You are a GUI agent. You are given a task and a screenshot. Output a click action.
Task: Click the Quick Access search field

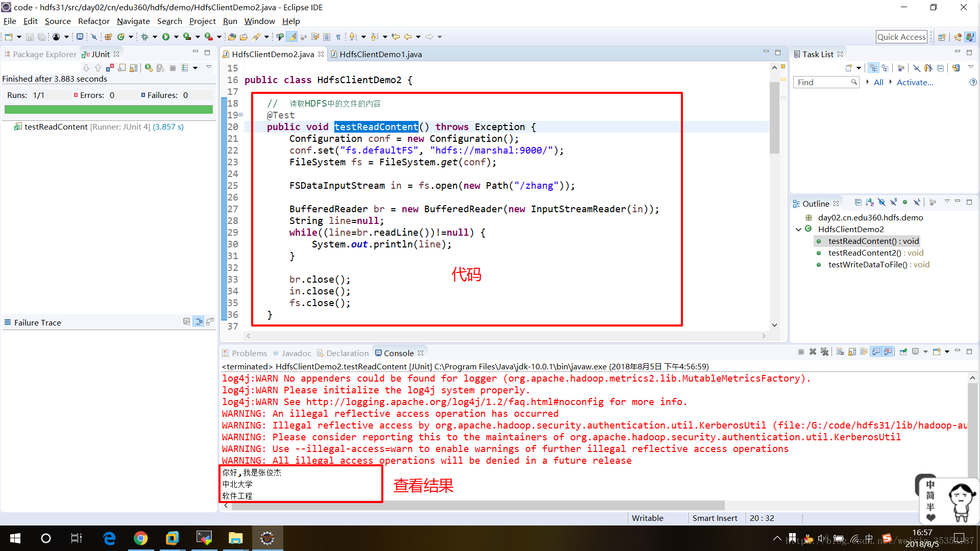point(901,37)
